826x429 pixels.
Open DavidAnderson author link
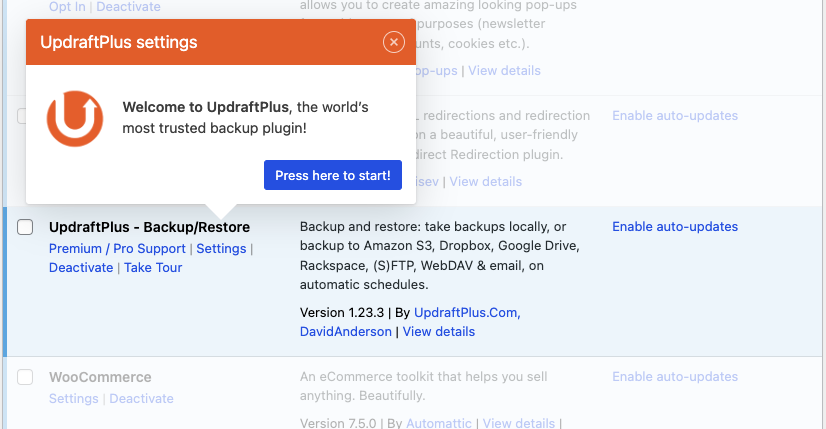tap(346, 332)
